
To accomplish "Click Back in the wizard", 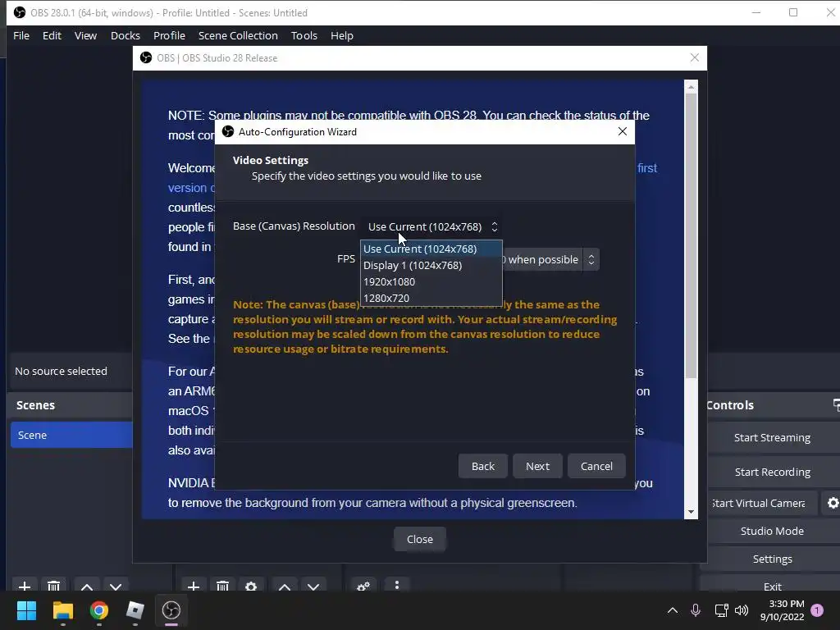I will click(x=482, y=466).
